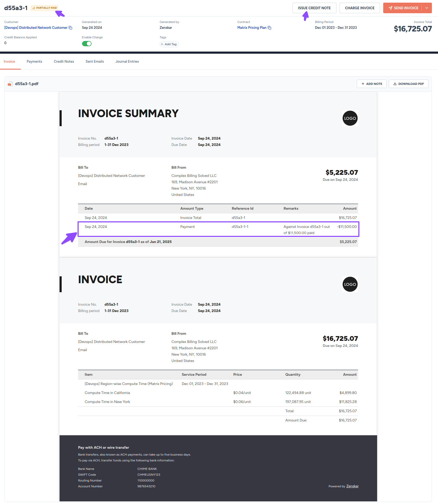The image size is (438, 504).
Task: Click the Generated on Sep 24 2024 value
Action: [x=92, y=28]
